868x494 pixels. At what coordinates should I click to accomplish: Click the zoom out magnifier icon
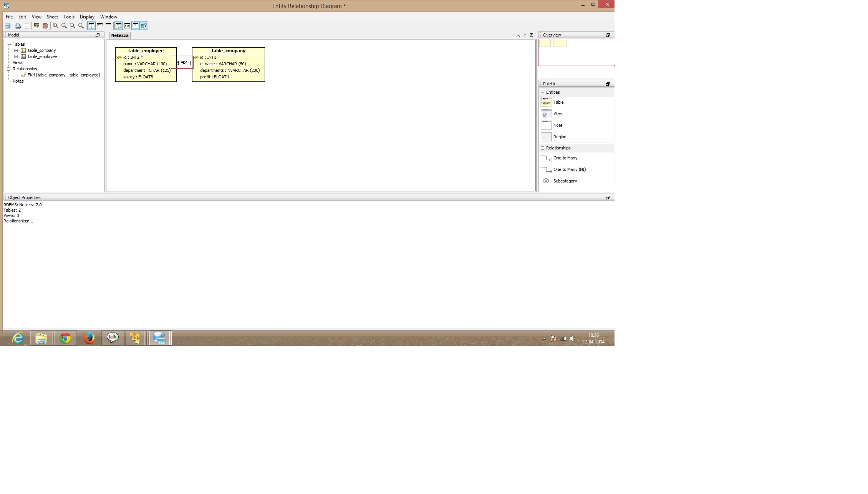pos(73,26)
